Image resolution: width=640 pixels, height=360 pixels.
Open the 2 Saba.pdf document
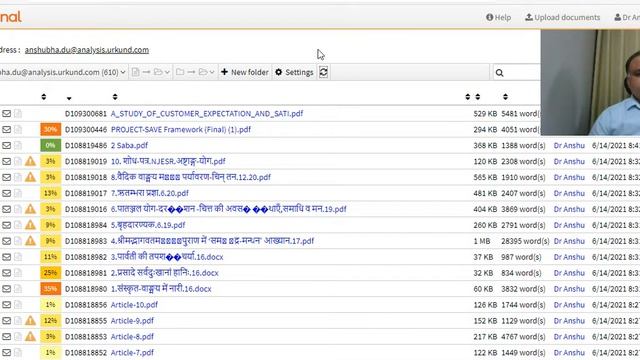129,145
